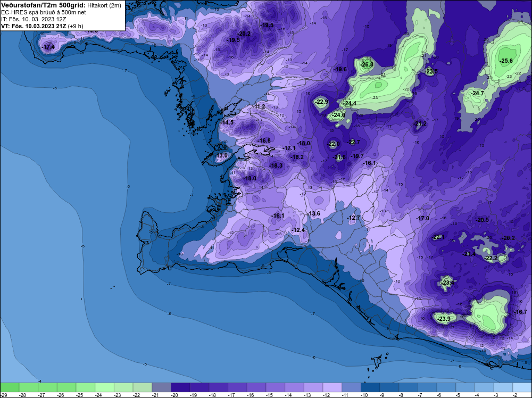Image resolution: width=532 pixels, height=398 pixels.
Task: Click the -17.4 temperature label
Action: pos(48,47)
